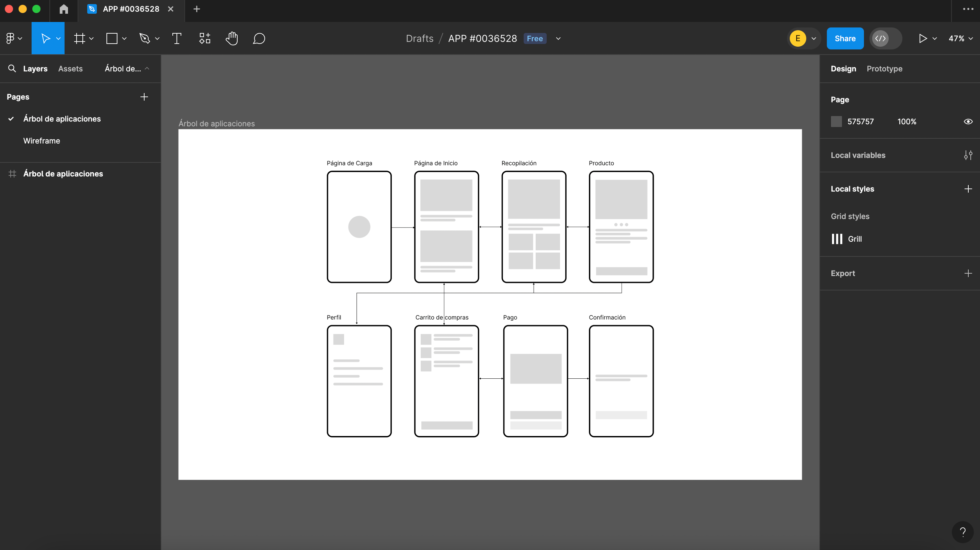Viewport: 980px width, 550px height.
Task: Go to the Figma home tab
Action: coord(64,9)
